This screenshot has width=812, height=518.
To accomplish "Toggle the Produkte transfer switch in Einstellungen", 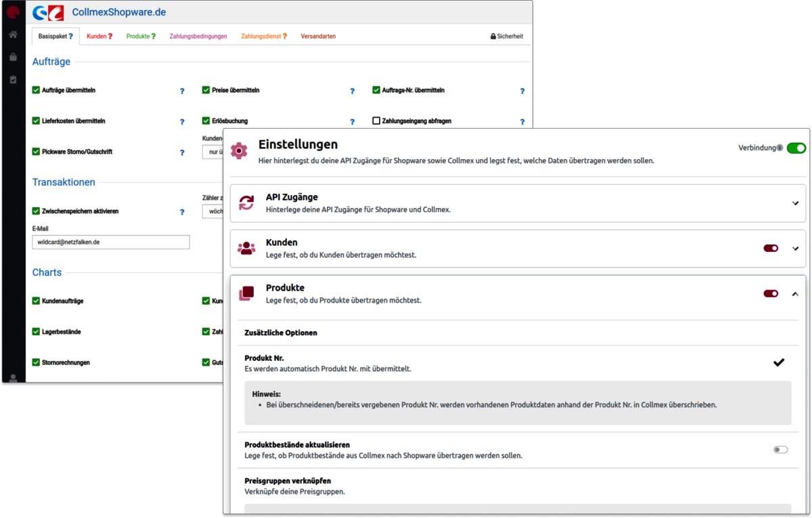I will 771,294.
